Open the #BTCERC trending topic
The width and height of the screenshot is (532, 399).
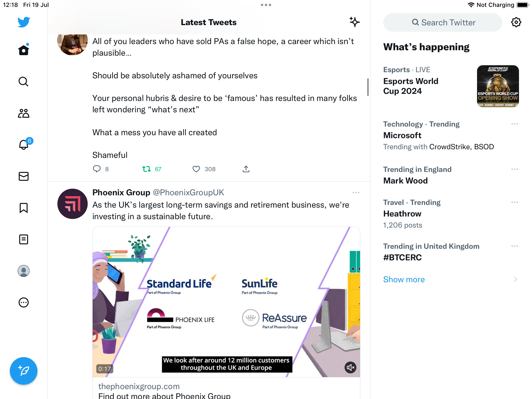point(402,257)
